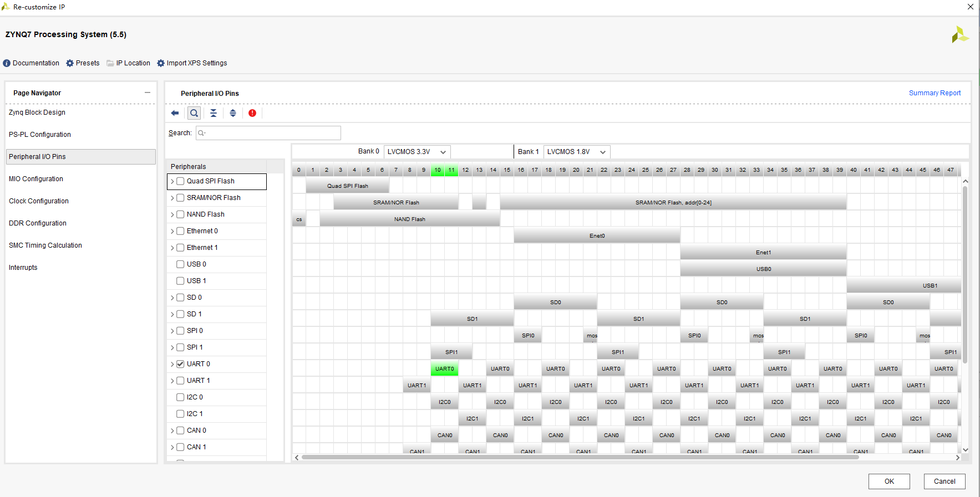Click the horizontal scrollbar right arrow

pos(957,458)
